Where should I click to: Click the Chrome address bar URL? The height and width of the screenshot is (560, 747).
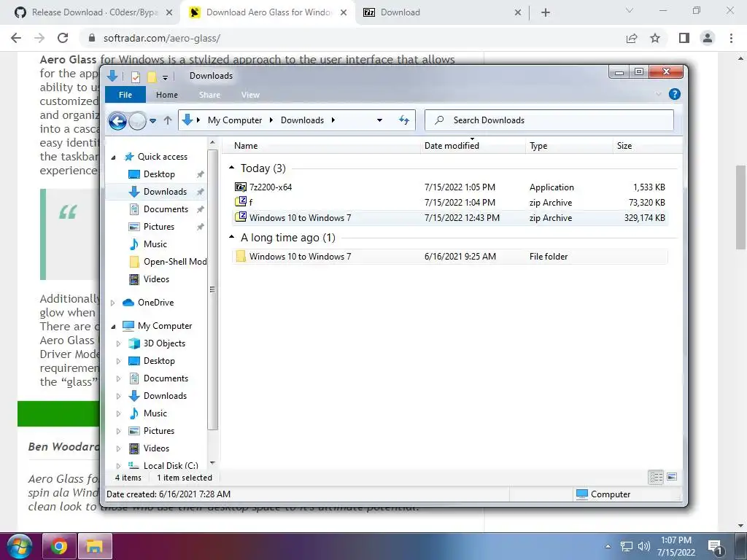click(161, 38)
